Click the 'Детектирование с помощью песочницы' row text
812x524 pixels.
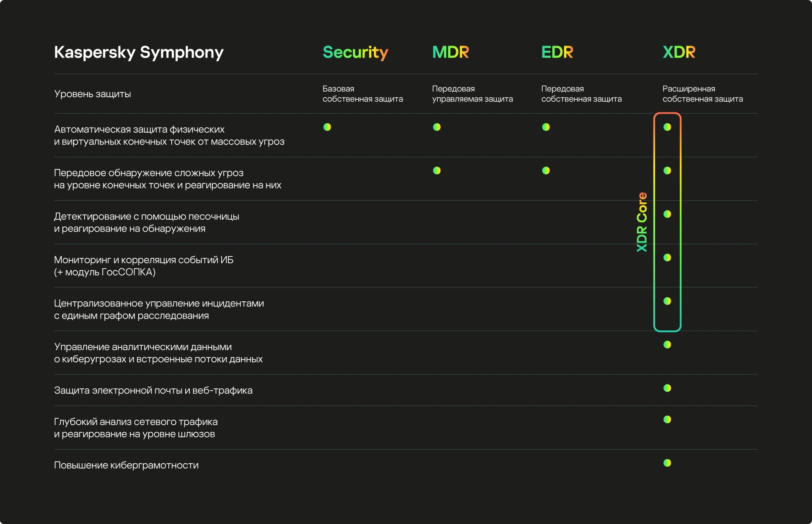[146, 222]
